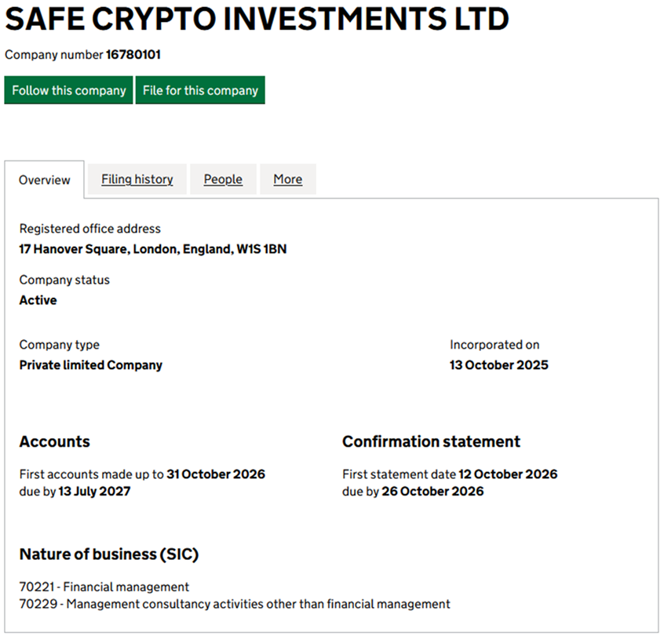Click the Confirmation statement heading
The height and width of the screenshot is (644, 664).
[431, 441]
